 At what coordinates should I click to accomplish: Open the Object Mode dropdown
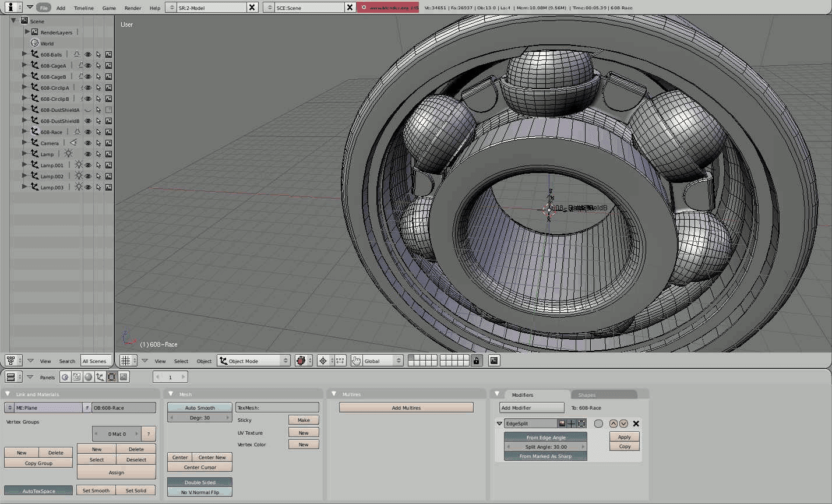tap(253, 360)
